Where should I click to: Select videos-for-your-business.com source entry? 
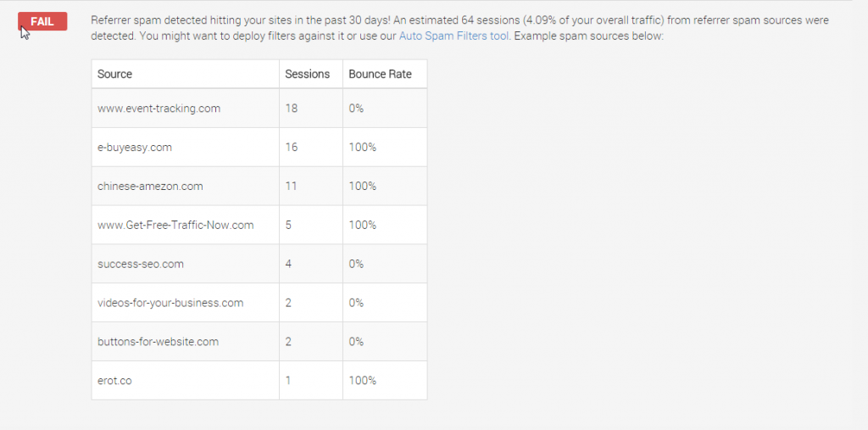pos(170,303)
